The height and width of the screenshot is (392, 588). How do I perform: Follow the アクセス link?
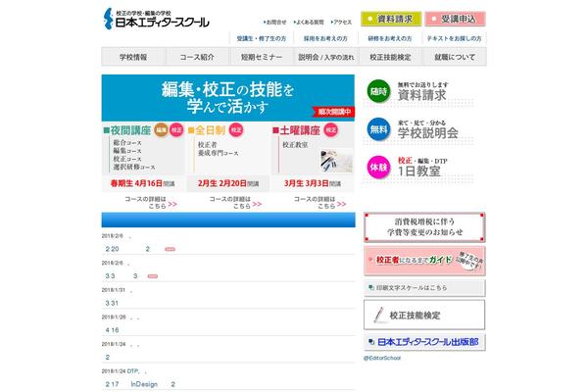click(342, 23)
